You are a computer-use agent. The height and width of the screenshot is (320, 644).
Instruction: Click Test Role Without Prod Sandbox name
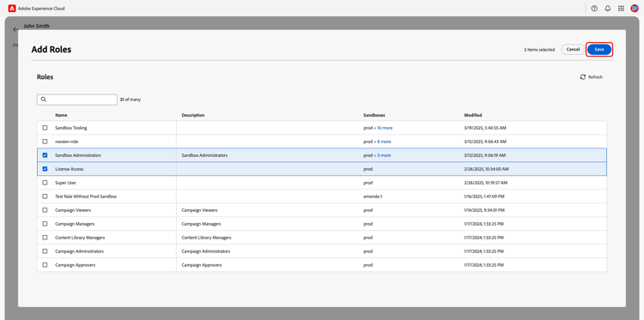click(x=86, y=196)
